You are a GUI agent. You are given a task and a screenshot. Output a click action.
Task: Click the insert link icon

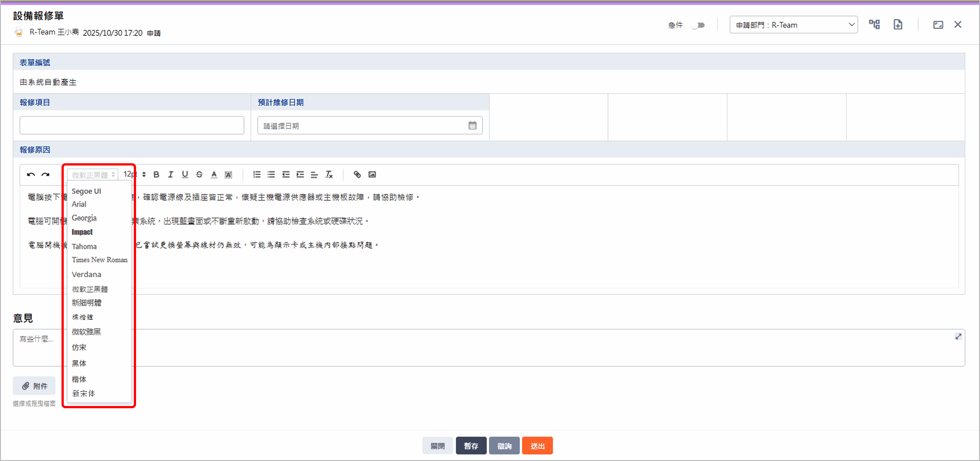point(357,174)
